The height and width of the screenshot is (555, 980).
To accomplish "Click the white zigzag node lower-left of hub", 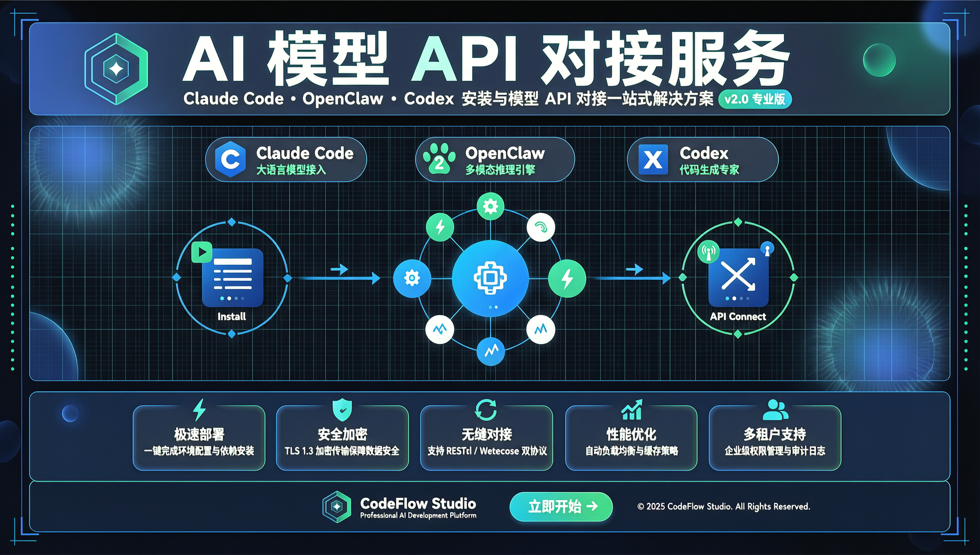I will click(x=440, y=330).
